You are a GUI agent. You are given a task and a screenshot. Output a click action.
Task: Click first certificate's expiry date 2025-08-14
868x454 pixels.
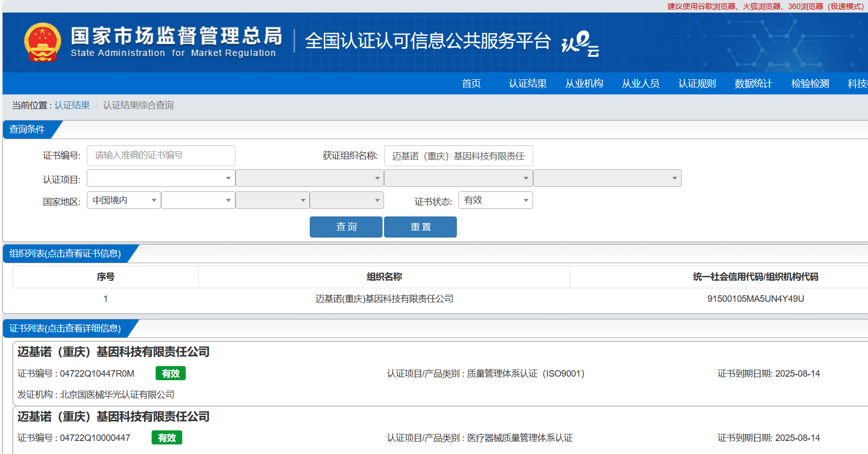(x=797, y=374)
